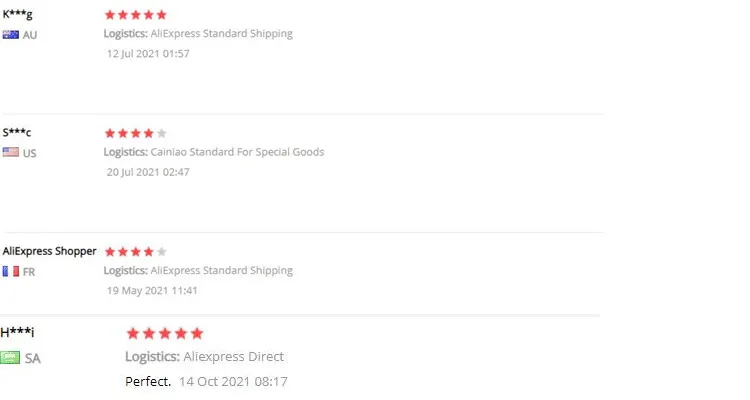
Task: Click K***g's five-star rating
Action: [135, 15]
